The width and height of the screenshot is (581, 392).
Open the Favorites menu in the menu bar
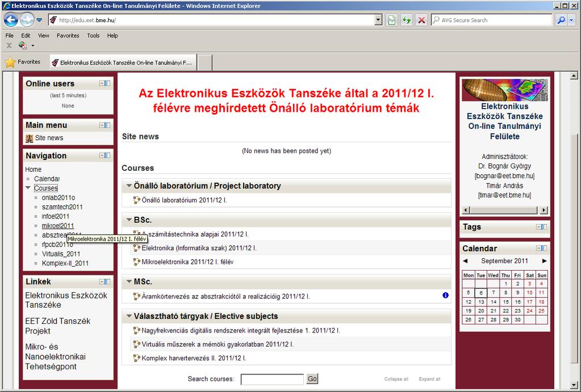(x=68, y=36)
